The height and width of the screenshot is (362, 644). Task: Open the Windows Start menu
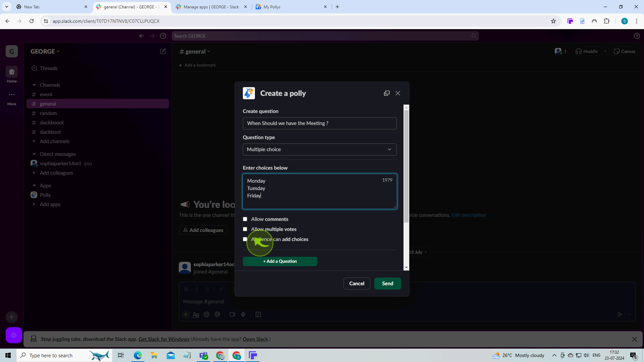[x=8, y=355]
